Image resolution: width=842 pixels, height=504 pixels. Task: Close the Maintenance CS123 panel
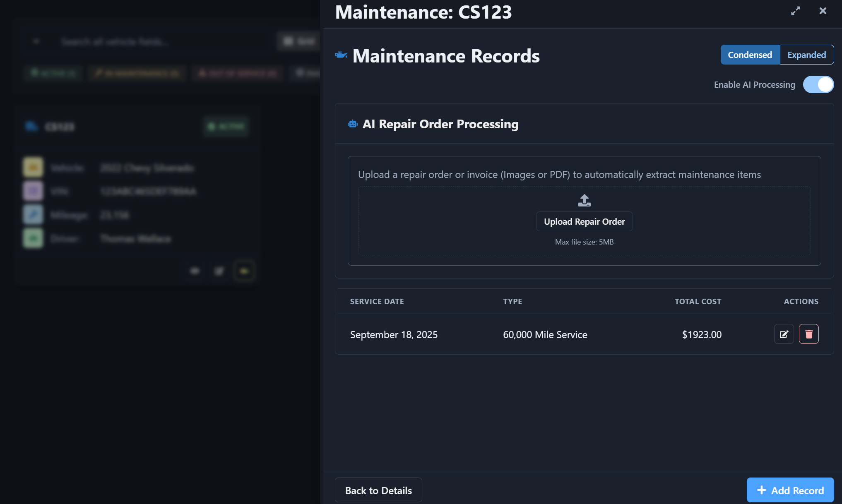(823, 11)
